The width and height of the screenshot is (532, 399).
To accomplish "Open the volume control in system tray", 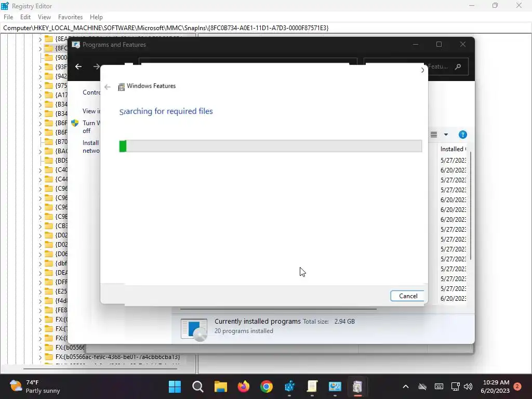I will (468, 387).
